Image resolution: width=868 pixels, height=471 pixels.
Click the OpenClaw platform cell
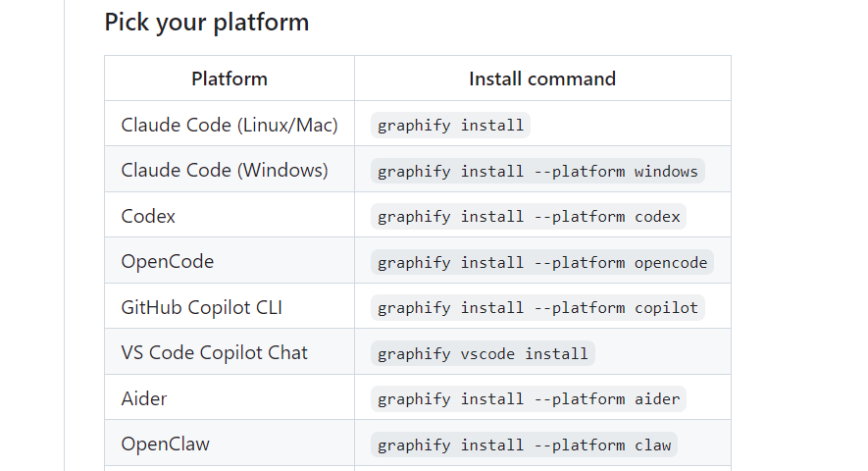pyautogui.click(x=230, y=444)
